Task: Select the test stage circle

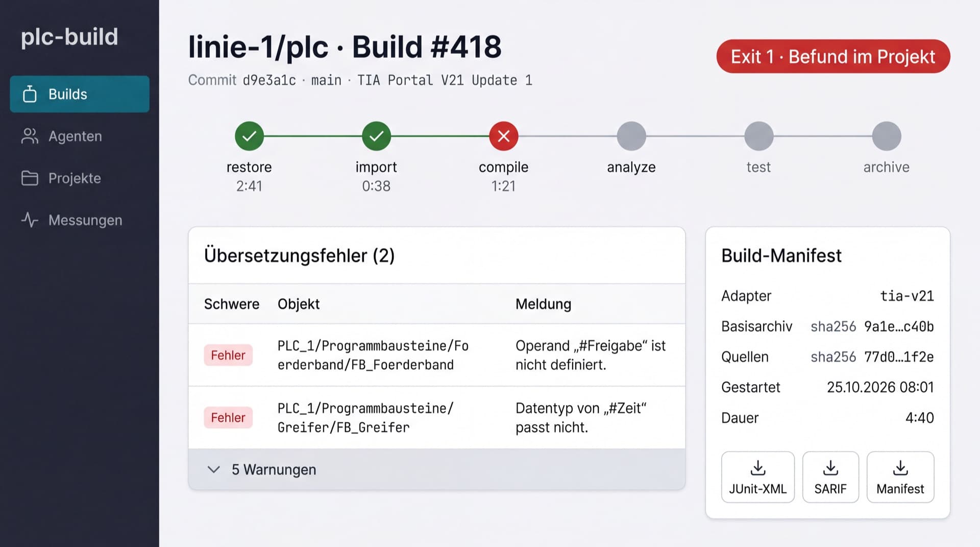Action: tap(758, 136)
